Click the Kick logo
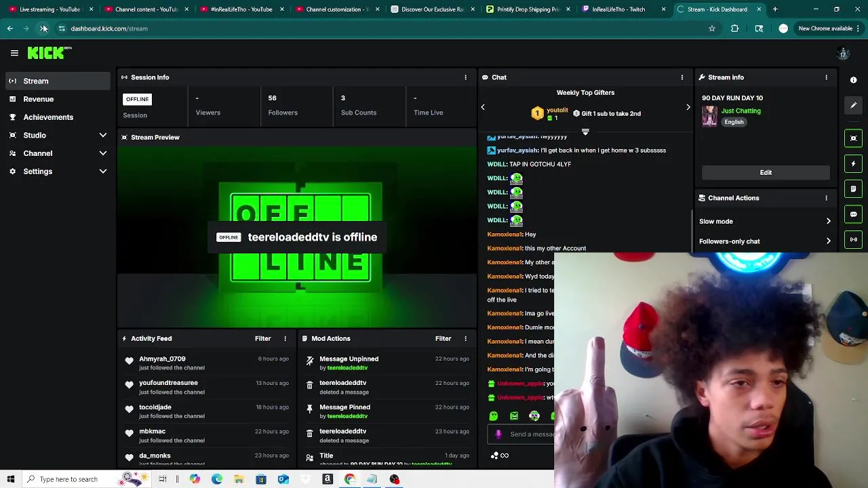Image resolution: width=868 pixels, height=488 pixels. coord(50,53)
